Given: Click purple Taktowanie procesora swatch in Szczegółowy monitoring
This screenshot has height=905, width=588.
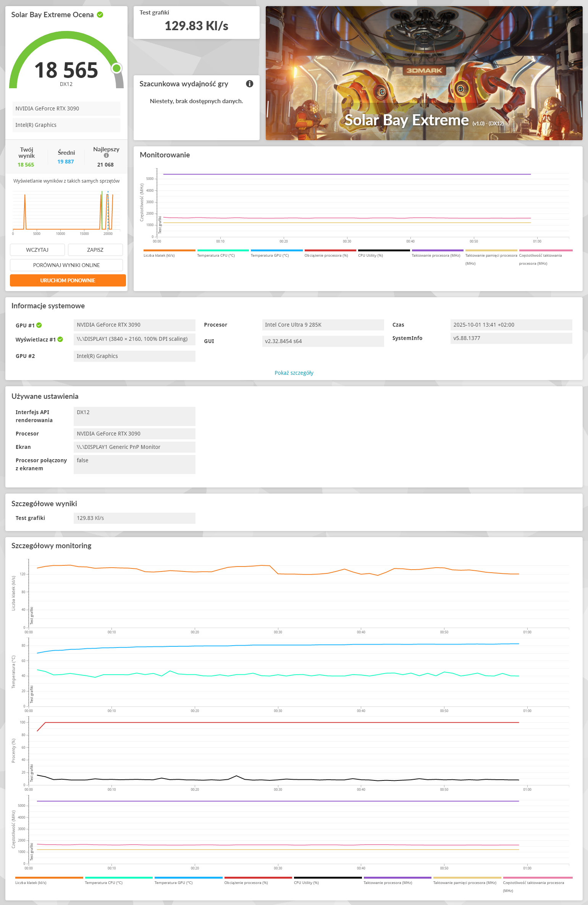Looking at the screenshot, I should tap(397, 877).
